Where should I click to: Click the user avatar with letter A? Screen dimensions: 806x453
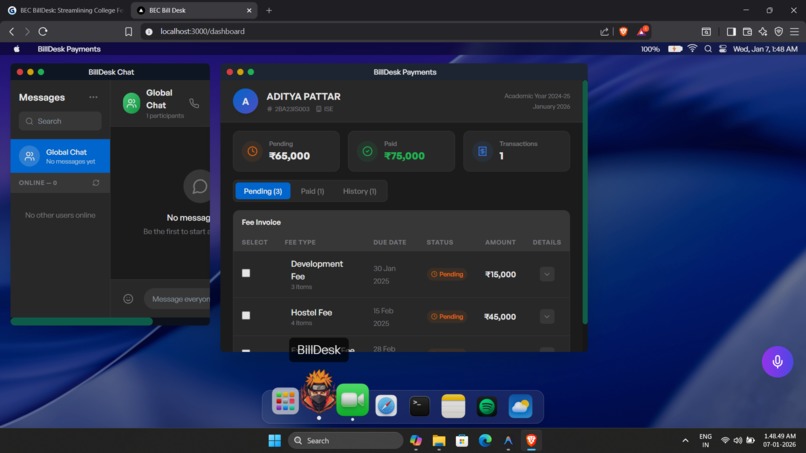(x=246, y=101)
